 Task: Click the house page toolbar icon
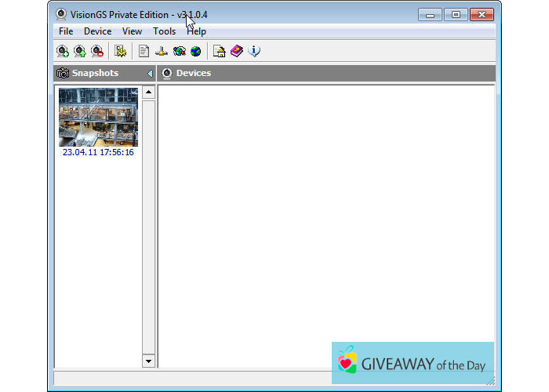[220, 52]
